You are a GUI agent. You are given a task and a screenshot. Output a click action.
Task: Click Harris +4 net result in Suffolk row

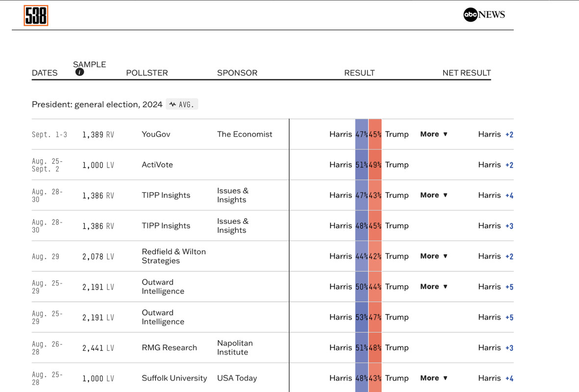[x=496, y=378]
